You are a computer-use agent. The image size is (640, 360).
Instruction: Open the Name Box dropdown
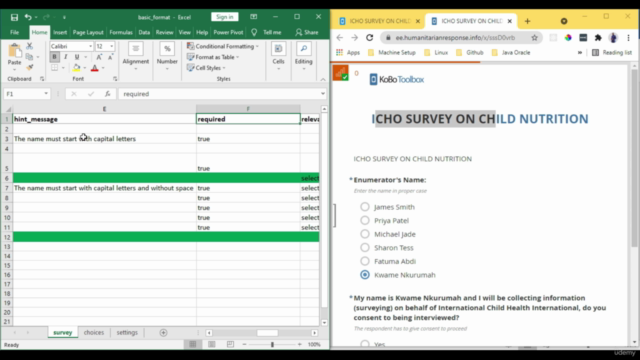[46, 94]
